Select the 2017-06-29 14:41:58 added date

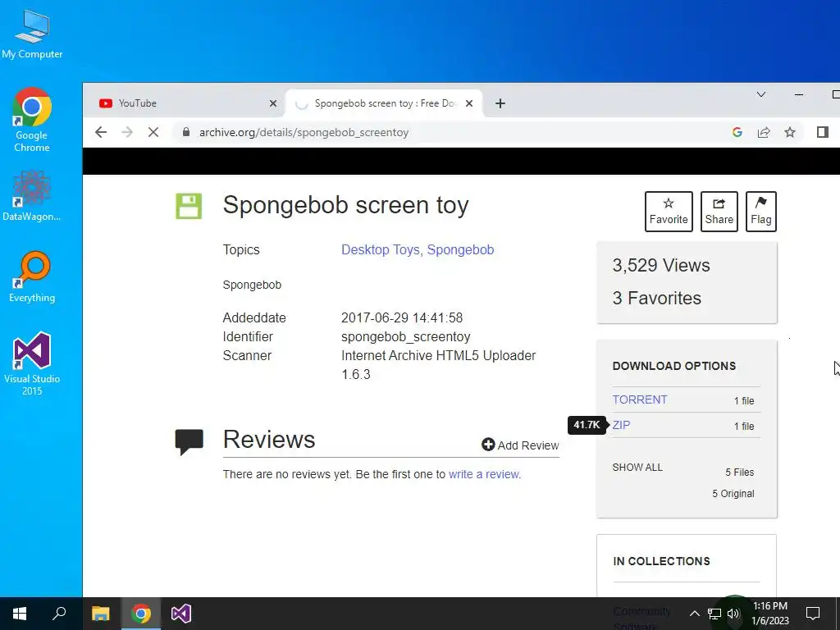(402, 317)
